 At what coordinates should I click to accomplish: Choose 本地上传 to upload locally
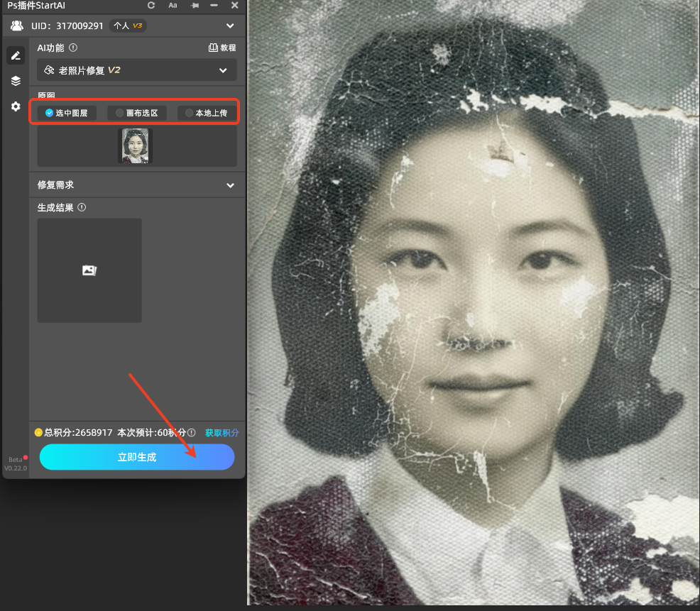tap(206, 112)
